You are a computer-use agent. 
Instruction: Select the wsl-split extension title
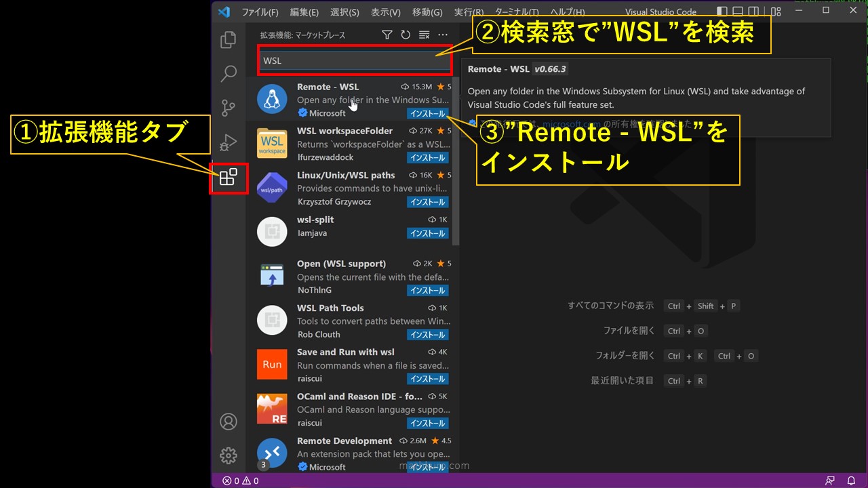click(315, 220)
